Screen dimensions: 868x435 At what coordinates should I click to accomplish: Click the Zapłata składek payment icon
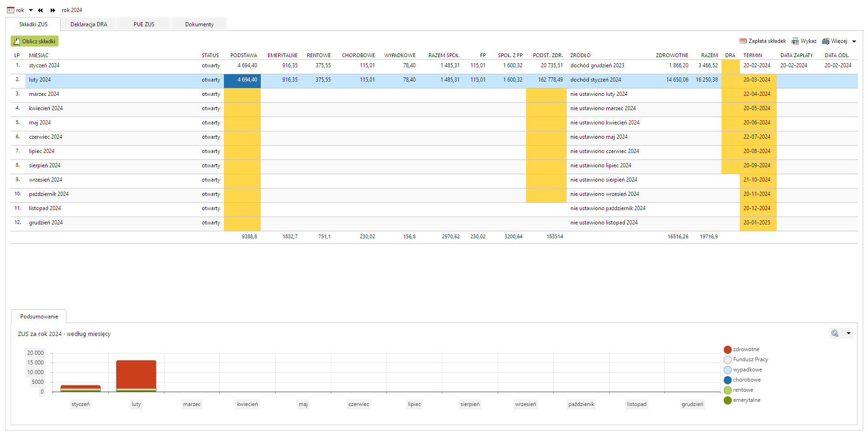pos(743,41)
